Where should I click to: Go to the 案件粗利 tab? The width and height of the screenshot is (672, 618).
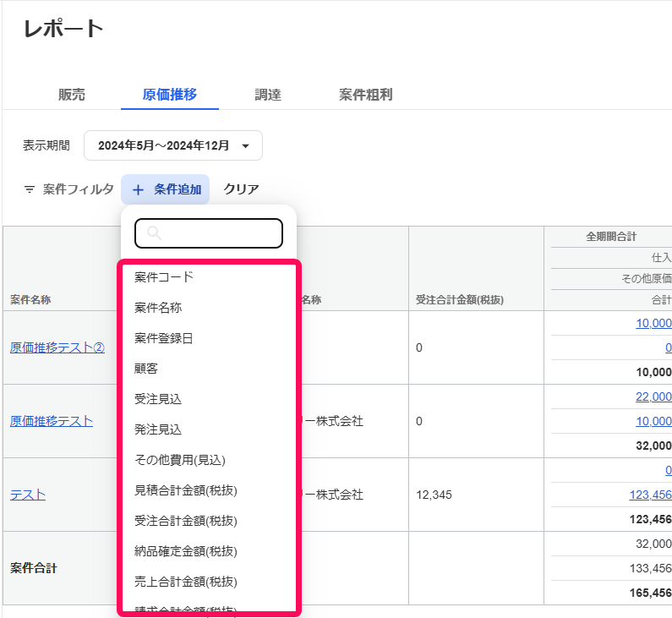[365, 95]
